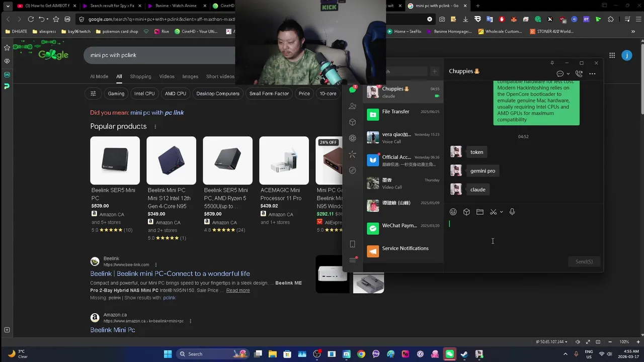Open WeChat hamburger settings menu
This screenshot has height=362, width=644.
click(352, 260)
